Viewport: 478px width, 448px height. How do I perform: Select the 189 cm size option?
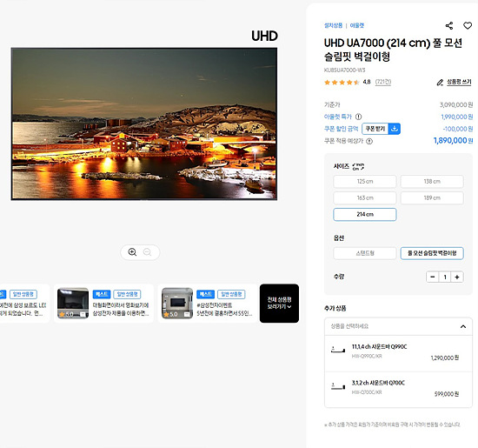tap(432, 198)
